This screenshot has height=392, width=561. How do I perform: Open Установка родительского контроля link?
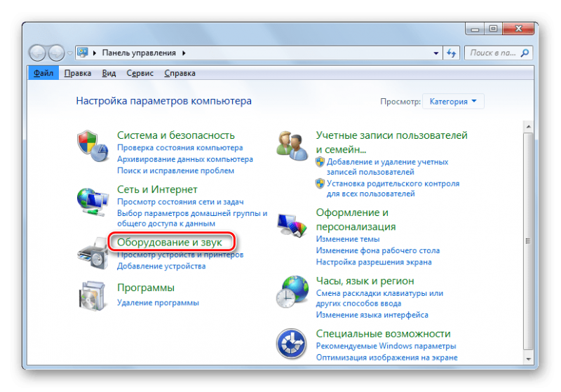(393, 189)
